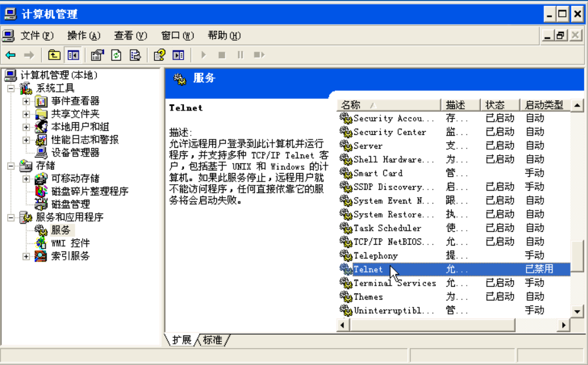This screenshot has width=588, height=365.
Task: Open the 帮助(H) menu
Action: click(224, 36)
